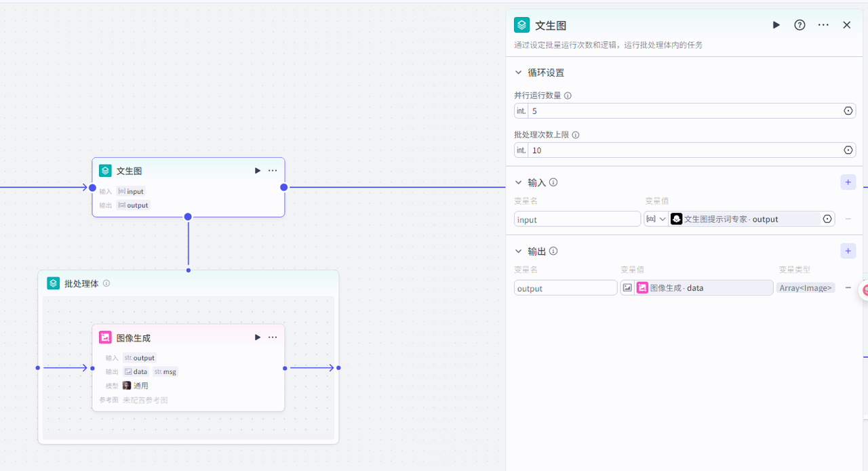Collapse the 输出 section

point(519,251)
